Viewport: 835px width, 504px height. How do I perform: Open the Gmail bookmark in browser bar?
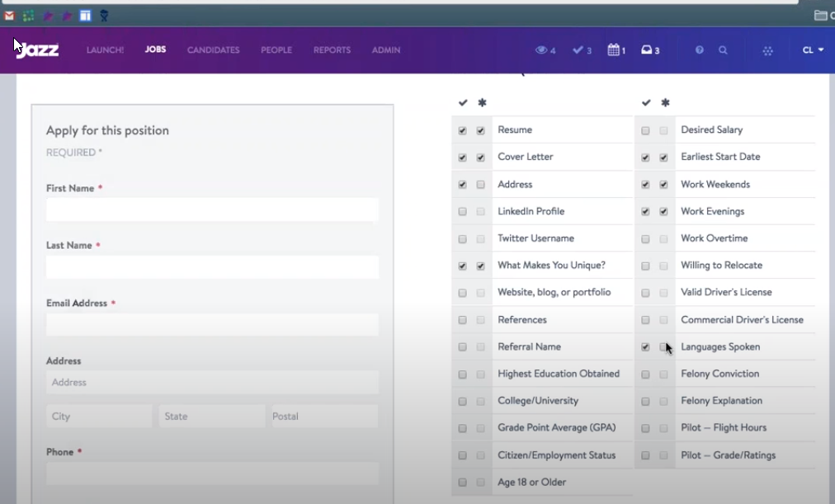9,16
